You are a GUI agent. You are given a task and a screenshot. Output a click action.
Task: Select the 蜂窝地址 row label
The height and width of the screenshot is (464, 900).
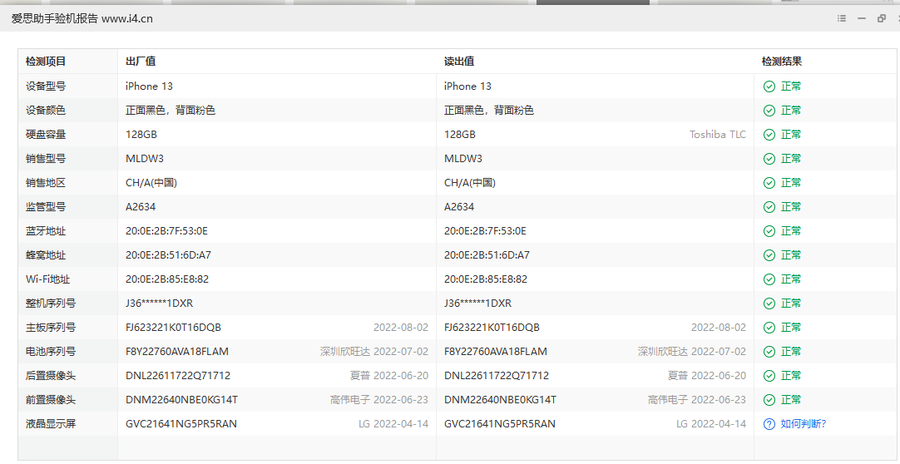(45, 255)
